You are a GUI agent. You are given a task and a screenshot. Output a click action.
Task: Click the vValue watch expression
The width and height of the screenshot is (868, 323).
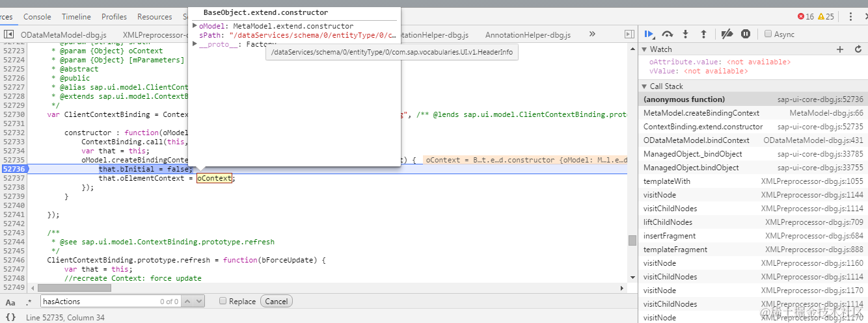coord(698,71)
